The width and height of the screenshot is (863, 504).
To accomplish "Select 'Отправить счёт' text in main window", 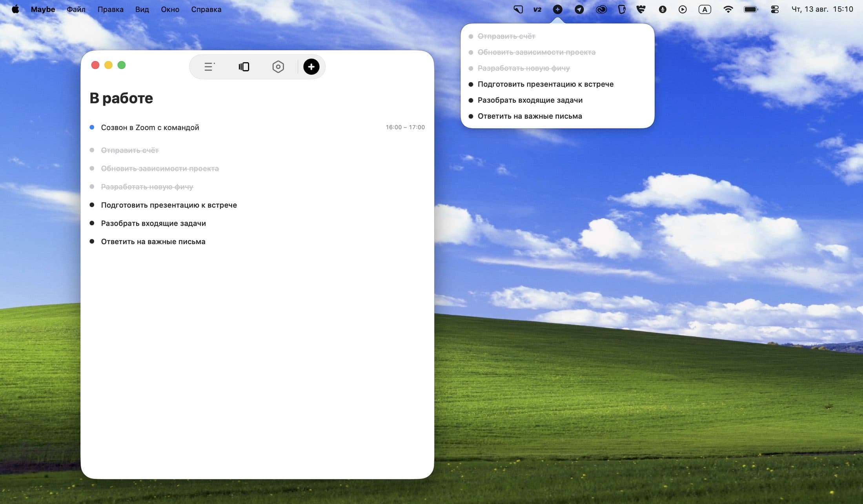I will pos(130,150).
